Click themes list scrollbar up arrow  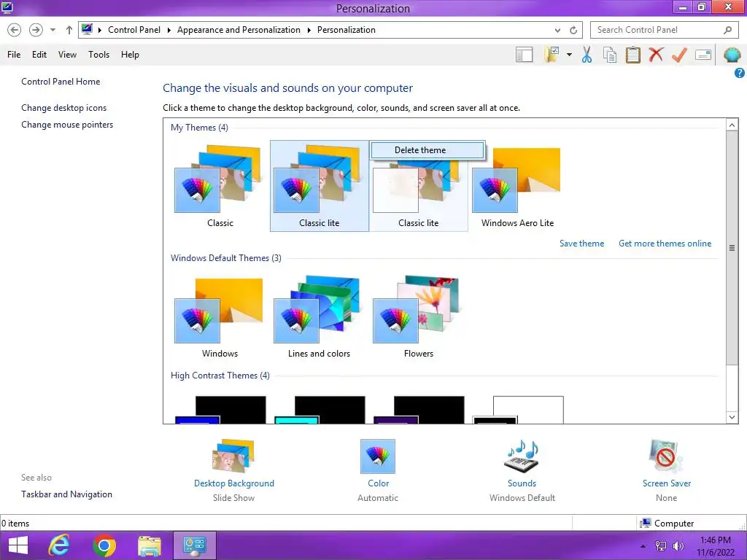pyautogui.click(x=732, y=125)
